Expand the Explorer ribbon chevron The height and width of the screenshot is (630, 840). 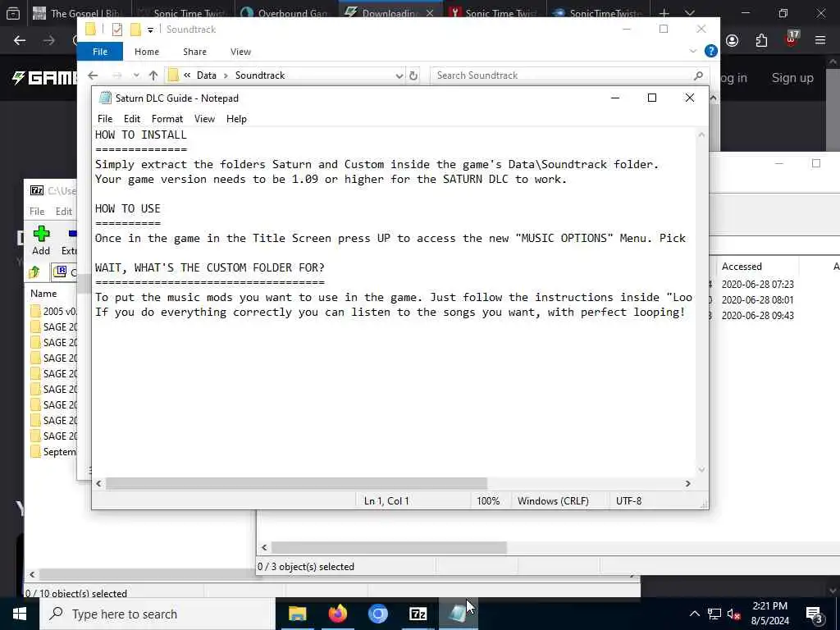[x=692, y=51]
